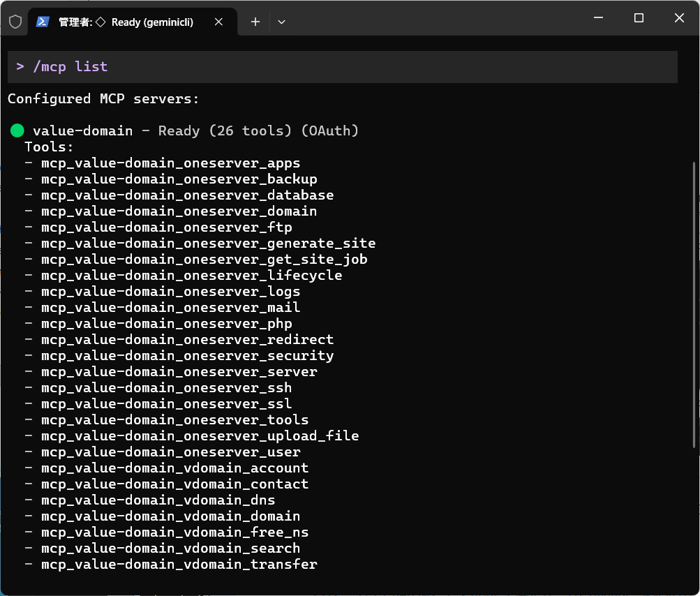
Task: Click the mcp_value-domain_vdomain_search line
Action: (170, 549)
